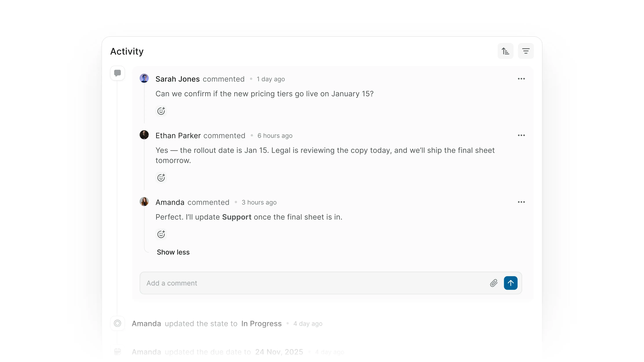Viewport: 644px width, 362px height.
Task: Collapse the thread with Show less
Action: [x=173, y=252]
